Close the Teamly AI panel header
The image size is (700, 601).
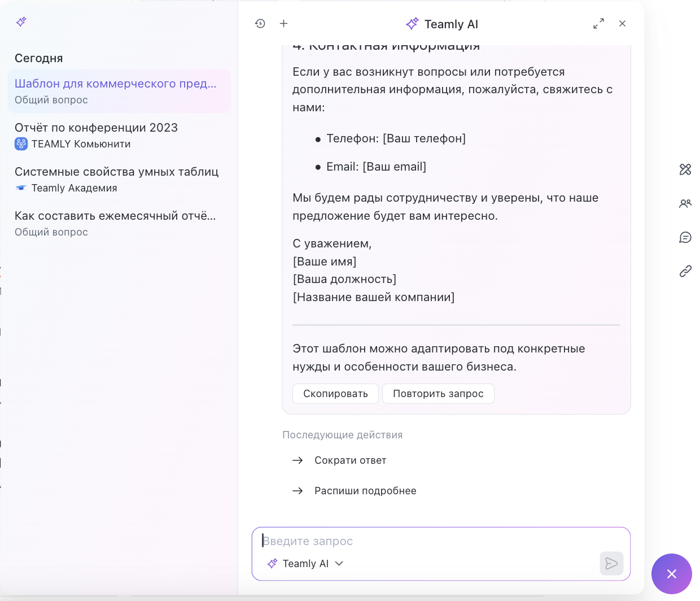click(622, 24)
